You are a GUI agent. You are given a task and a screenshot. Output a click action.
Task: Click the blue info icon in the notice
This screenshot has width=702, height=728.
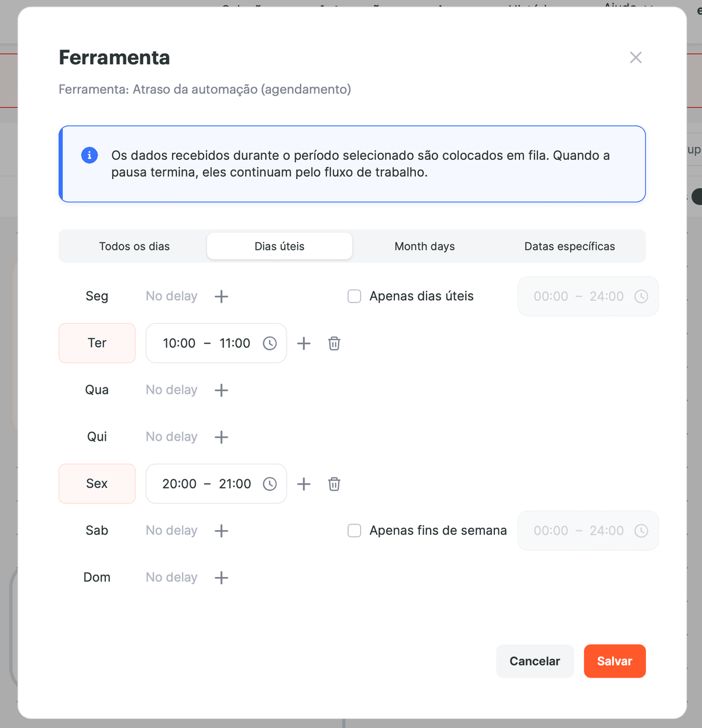click(90, 155)
